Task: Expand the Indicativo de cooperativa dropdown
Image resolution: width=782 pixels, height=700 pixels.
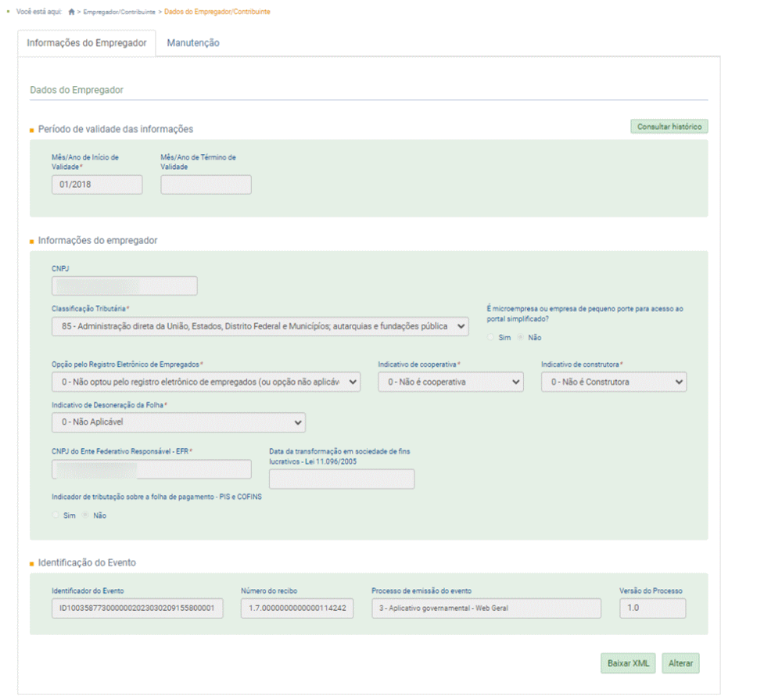Action: [x=450, y=382]
